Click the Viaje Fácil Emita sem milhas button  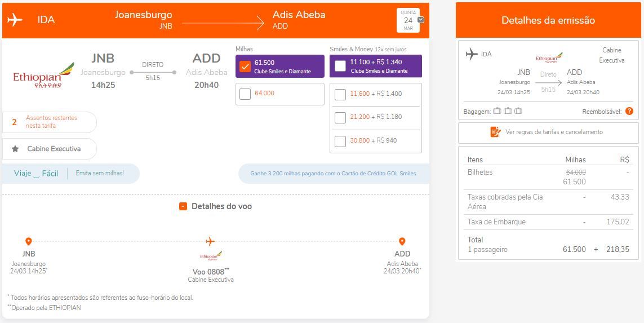tap(70, 174)
